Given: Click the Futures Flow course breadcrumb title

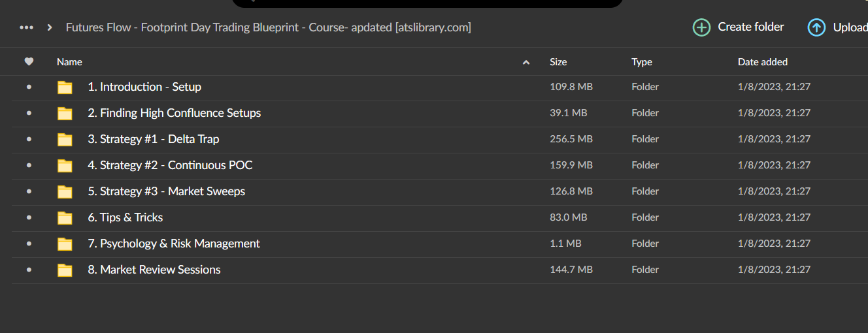Looking at the screenshot, I should tap(268, 27).
